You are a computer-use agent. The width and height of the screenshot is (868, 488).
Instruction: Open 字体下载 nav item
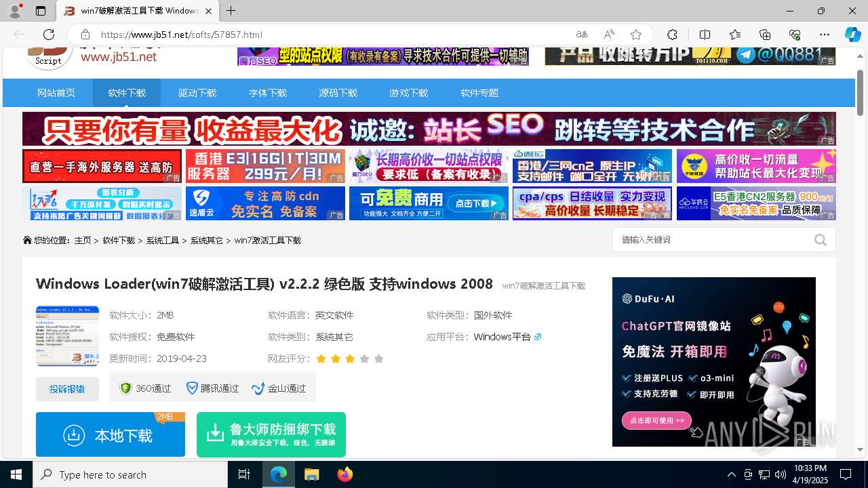268,93
